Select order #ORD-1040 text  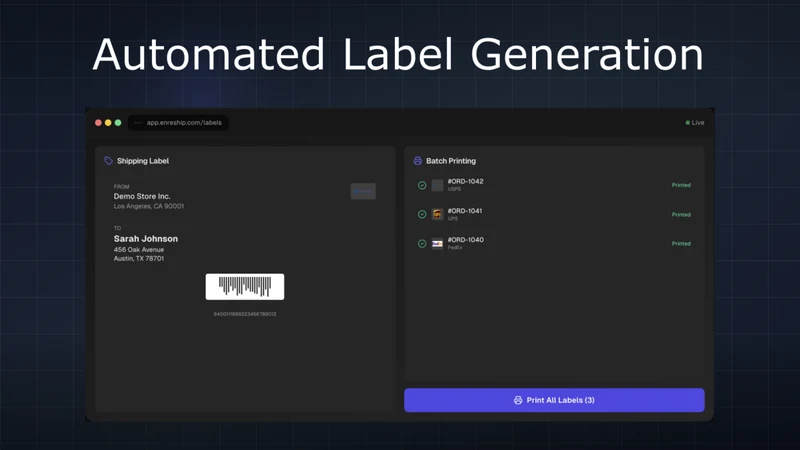point(465,240)
